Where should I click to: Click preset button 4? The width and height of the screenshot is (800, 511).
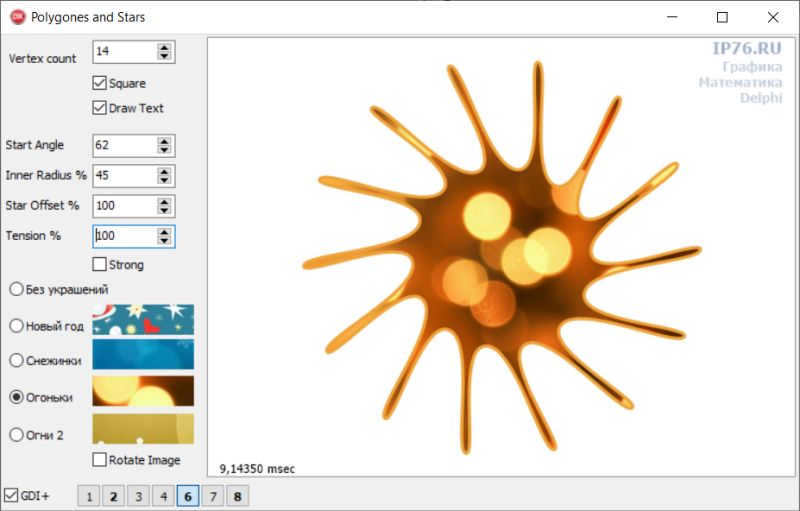(163, 496)
